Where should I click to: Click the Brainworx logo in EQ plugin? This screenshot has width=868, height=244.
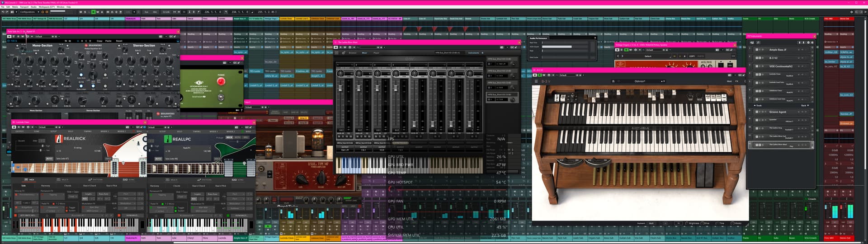(x=93, y=45)
